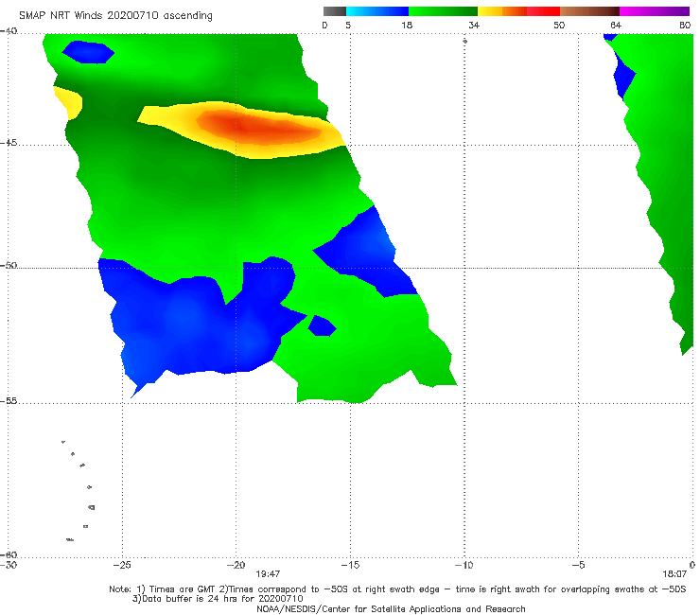Click the NOAA/NESDIS Center for Satellite Applications credit
This screenshot has height=615, width=700.
pos(391,608)
